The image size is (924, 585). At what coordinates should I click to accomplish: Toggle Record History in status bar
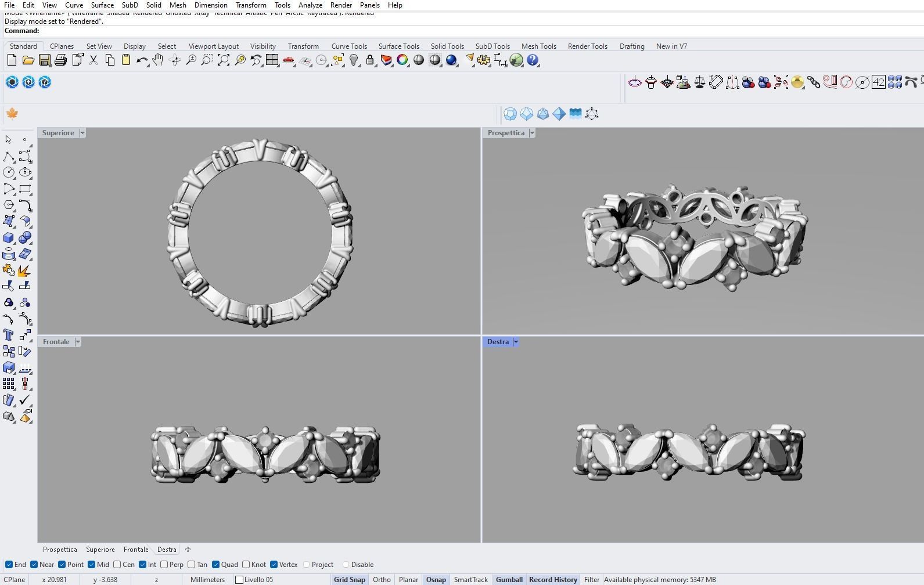click(x=553, y=580)
